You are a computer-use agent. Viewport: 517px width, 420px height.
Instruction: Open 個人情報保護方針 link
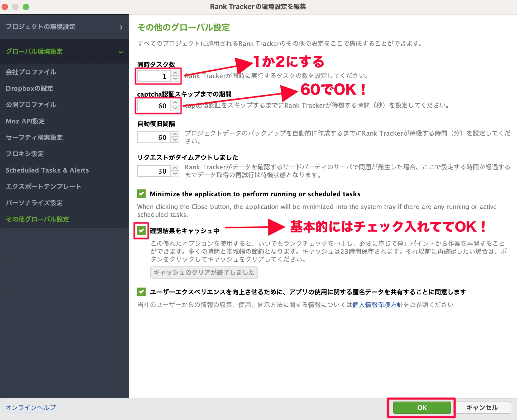pyautogui.click(x=377, y=305)
